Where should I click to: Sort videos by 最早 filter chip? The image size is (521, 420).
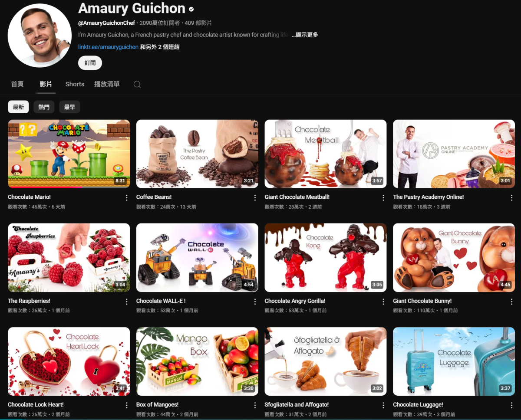coord(69,107)
